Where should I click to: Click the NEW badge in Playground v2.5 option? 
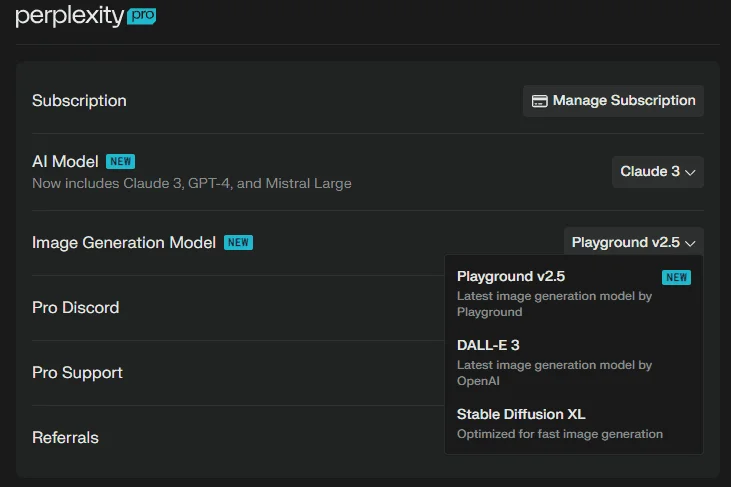pos(676,277)
